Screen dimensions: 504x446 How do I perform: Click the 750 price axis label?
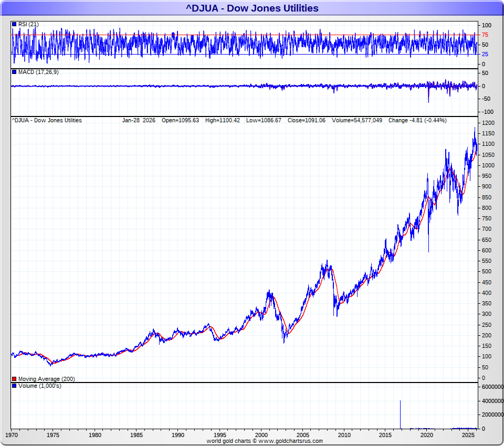(x=487, y=218)
